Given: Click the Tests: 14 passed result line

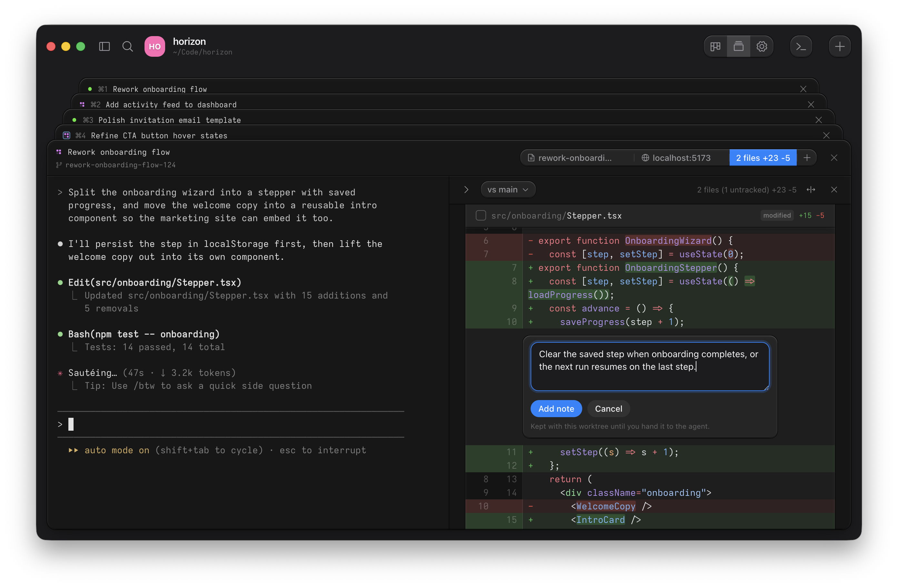Looking at the screenshot, I should (x=154, y=347).
